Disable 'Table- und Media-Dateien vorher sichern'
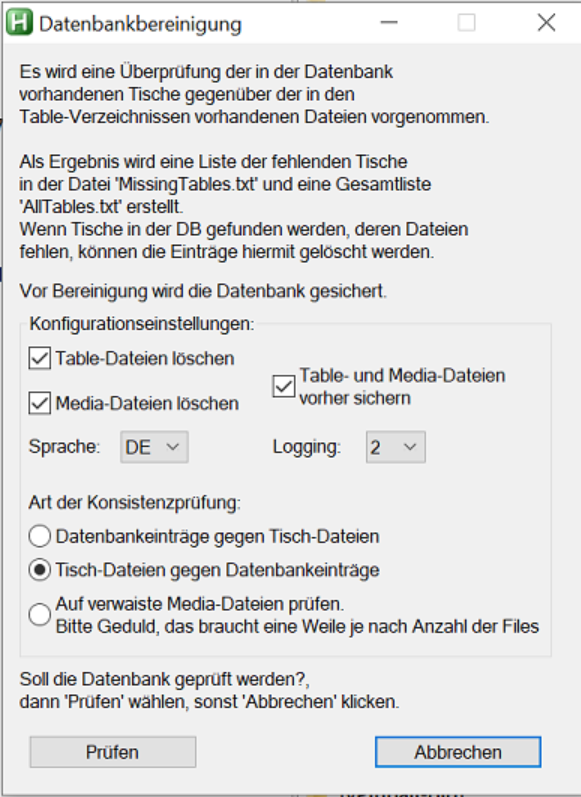Screen dimensions: 581x797 284,386
